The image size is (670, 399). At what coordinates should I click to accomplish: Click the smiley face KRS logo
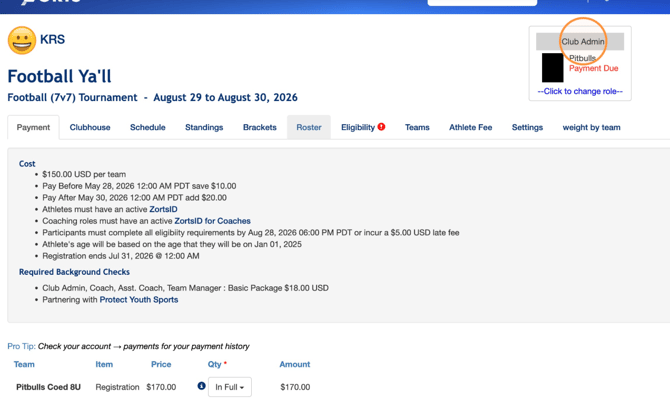pyautogui.click(x=22, y=40)
